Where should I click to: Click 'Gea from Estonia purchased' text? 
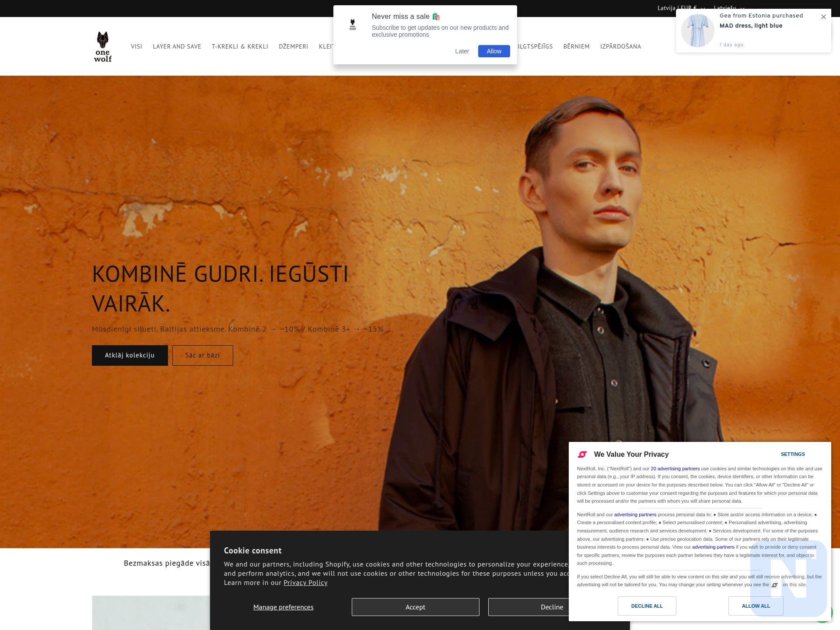[x=761, y=15]
